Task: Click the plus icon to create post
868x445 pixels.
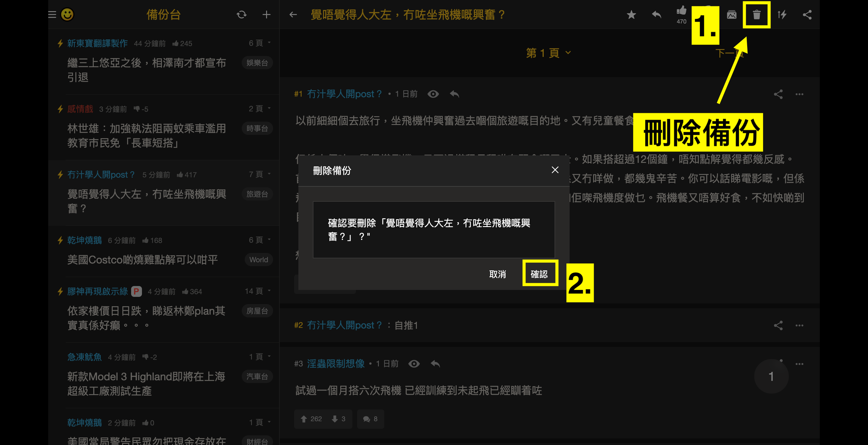Action: pyautogui.click(x=266, y=14)
